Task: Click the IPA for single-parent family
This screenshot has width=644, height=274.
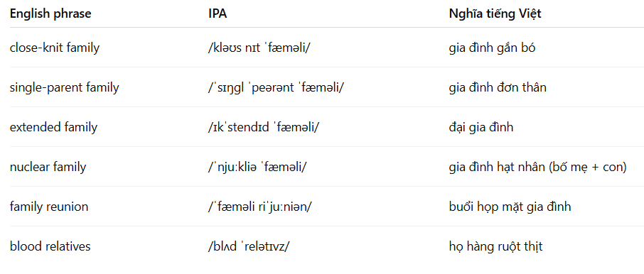Action: point(276,88)
